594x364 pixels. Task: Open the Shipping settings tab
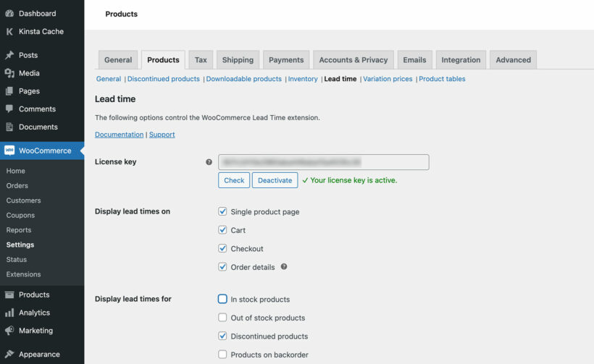tap(238, 60)
